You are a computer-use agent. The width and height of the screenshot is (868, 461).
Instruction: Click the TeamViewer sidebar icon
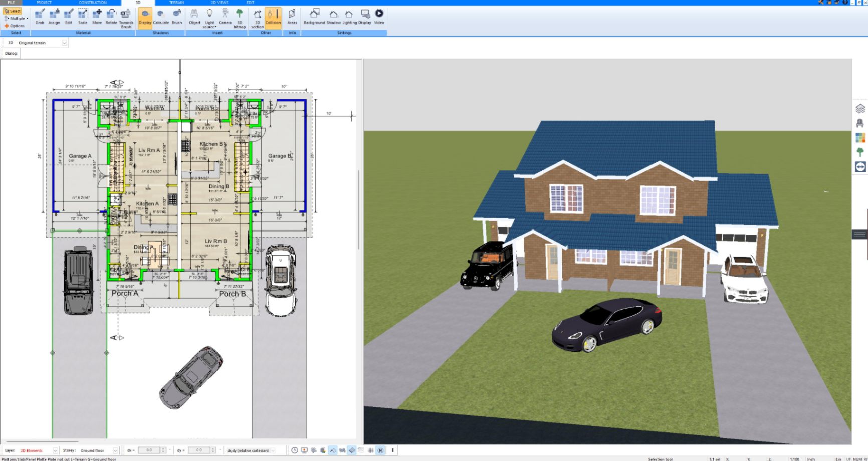pos(860,167)
